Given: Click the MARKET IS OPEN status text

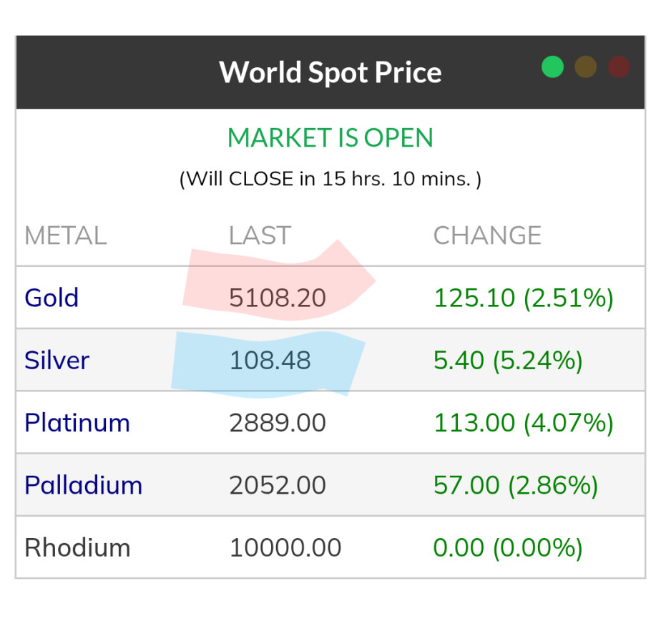Looking at the screenshot, I should [330, 137].
